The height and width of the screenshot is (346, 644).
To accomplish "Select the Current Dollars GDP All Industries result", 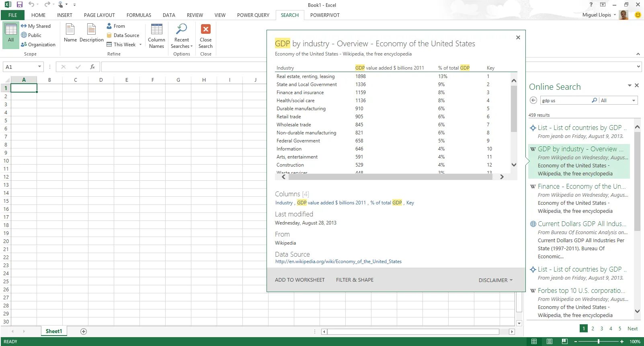I will point(579,240).
